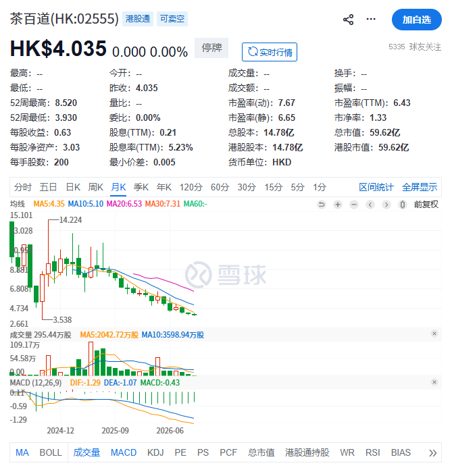Click the 14.224 high price marker

(70, 220)
